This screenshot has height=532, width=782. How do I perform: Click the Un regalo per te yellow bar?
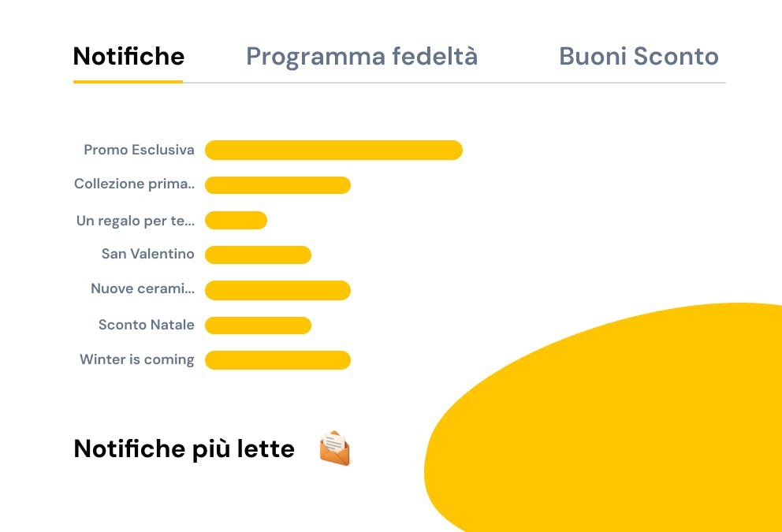tap(236, 220)
